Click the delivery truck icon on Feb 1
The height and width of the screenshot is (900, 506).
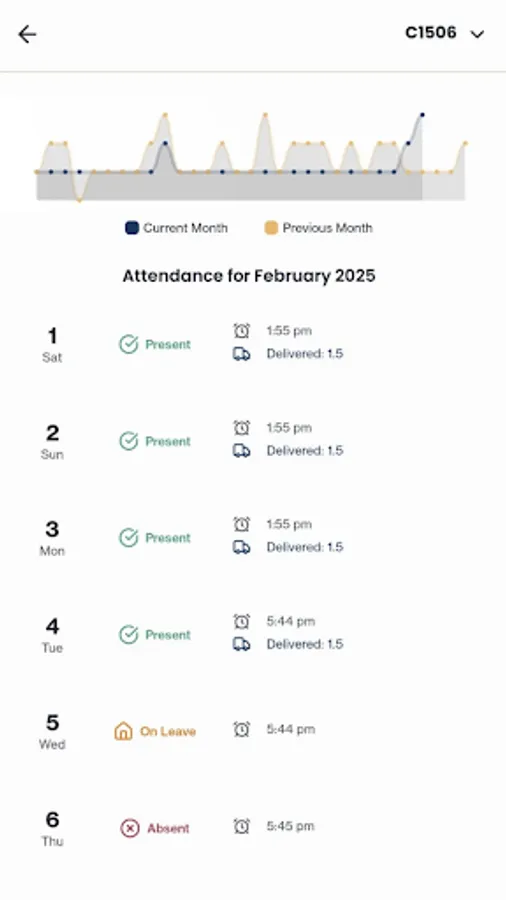(242, 354)
